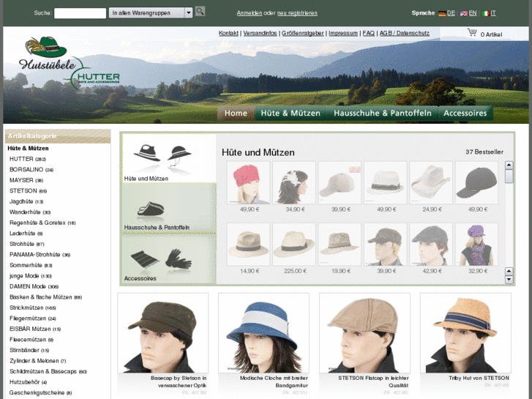Screen dimensions: 532x399
Task: Select the Basken & flache Mützen category
Action: (x=45, y=297)
